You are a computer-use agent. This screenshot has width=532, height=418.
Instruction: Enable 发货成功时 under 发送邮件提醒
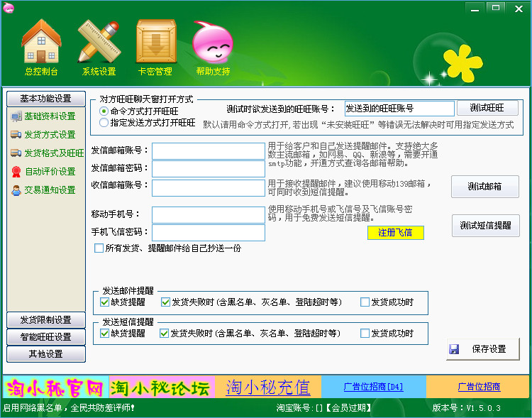(x=365, y=302)
